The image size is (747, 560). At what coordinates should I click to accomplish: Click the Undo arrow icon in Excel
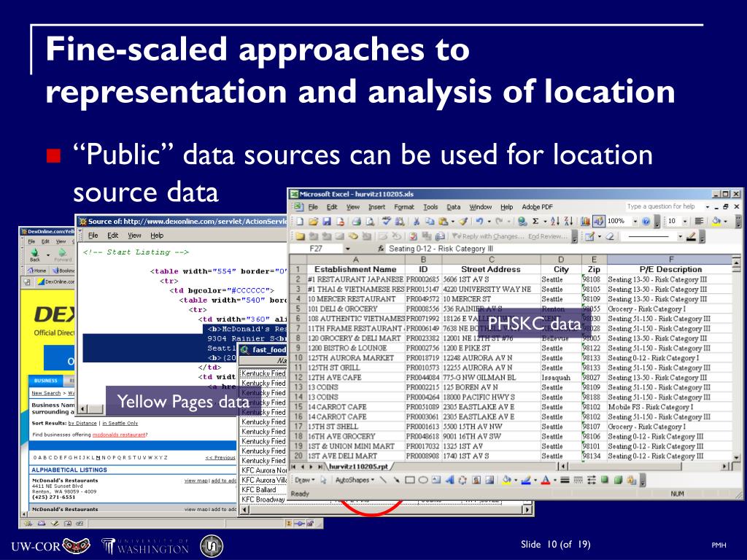click(480, 222)
